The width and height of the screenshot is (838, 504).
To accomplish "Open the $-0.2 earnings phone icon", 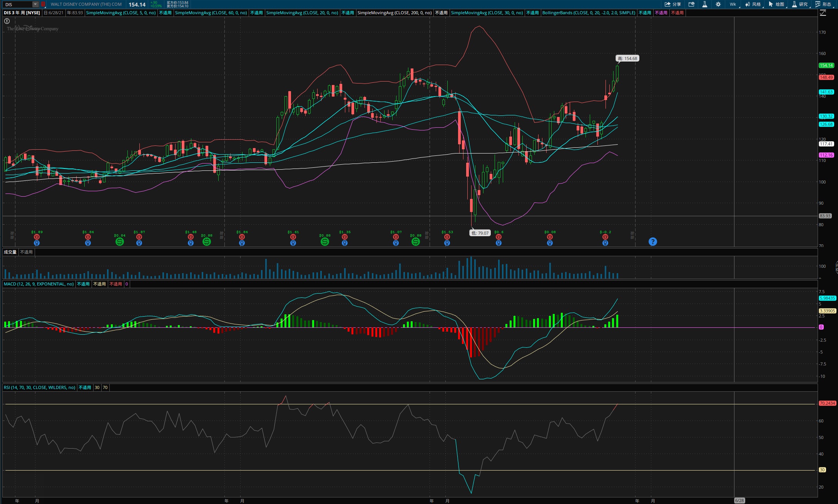I will pos(605,237).
